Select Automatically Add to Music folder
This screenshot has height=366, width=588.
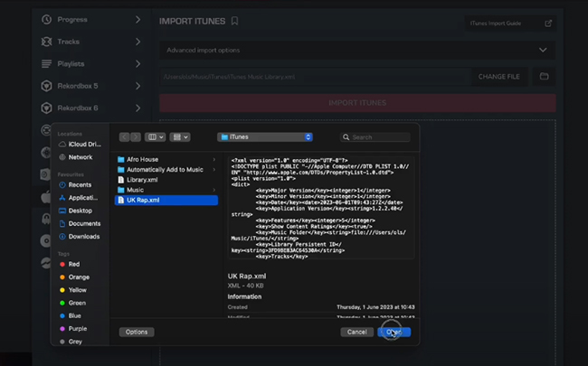click(x=166, y=170)
